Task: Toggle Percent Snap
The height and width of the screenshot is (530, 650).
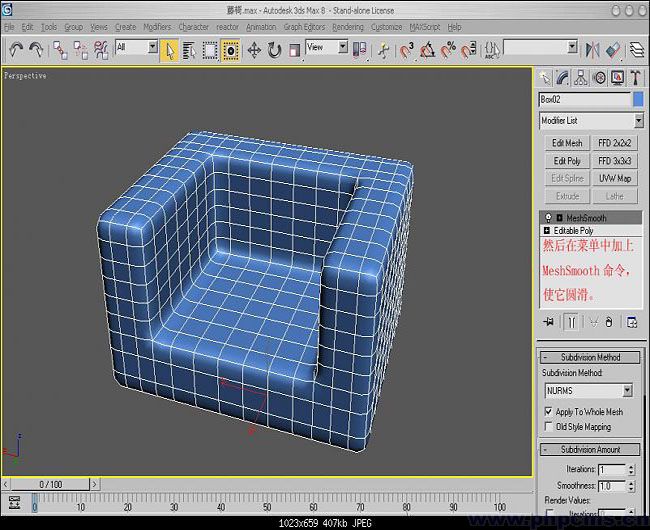Action: point(448,51)
